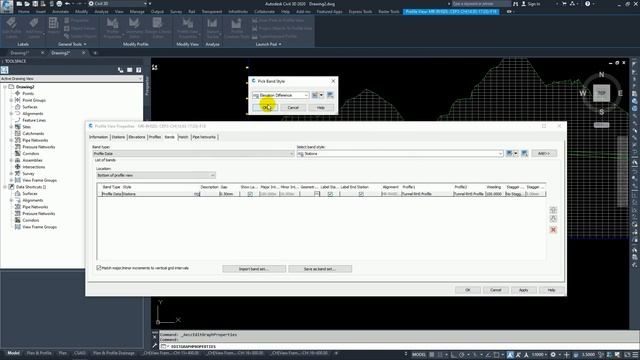Open General Tools panel dropdown in ribbon
The height and width of the screenshot is (360, 640).
click(72, 44)
